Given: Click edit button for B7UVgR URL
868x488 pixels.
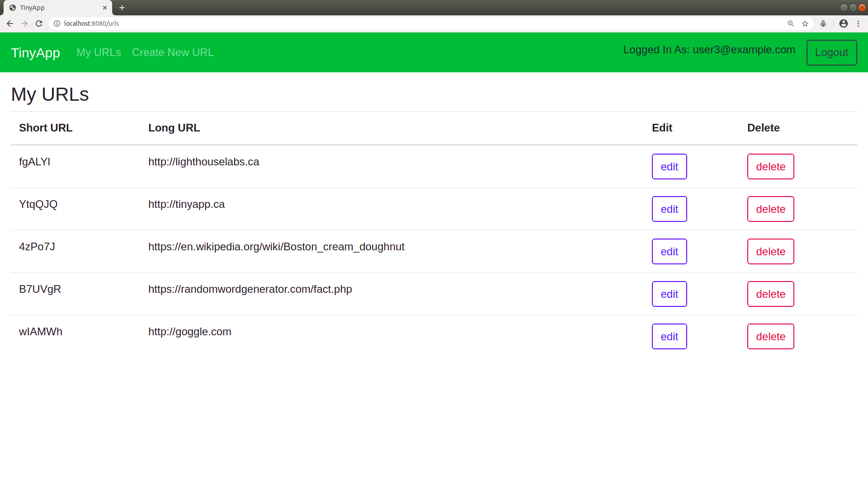Looking at the screenshot, I should 669,294.
